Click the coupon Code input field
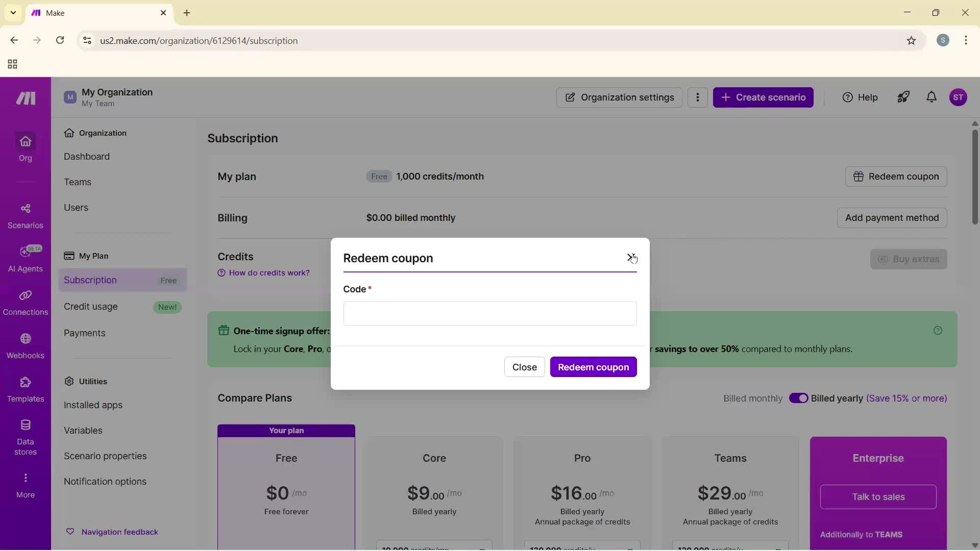This screenshot has width=980, height=551. [489, 314]
